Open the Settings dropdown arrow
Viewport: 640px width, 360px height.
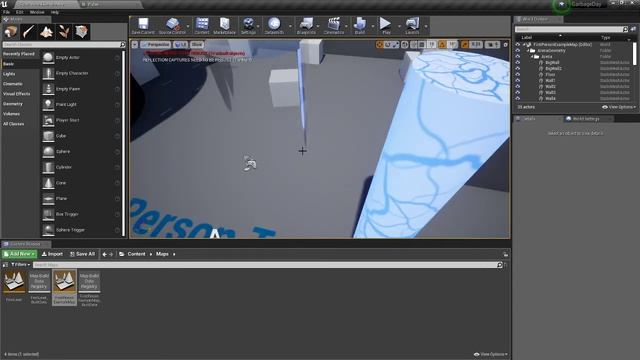[258, 27]
